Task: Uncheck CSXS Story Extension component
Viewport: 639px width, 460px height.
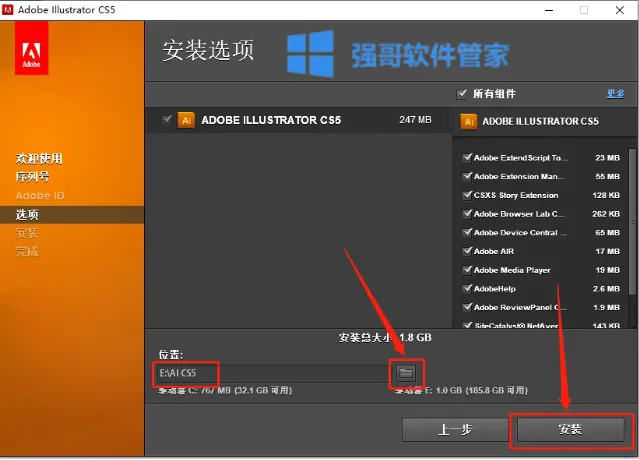Action: (467, 195)
